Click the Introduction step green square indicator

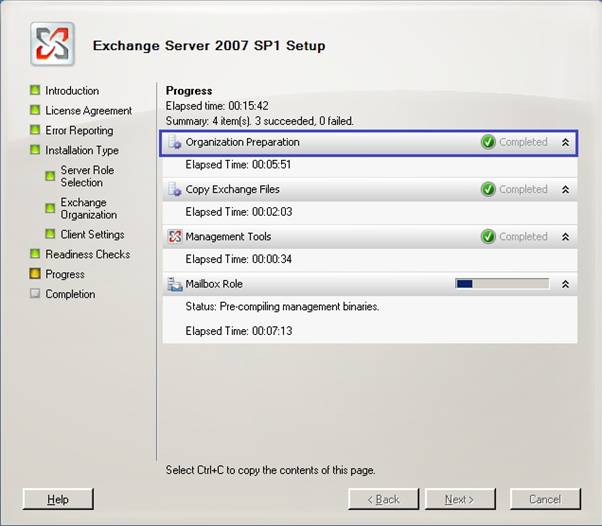(35, 90)
